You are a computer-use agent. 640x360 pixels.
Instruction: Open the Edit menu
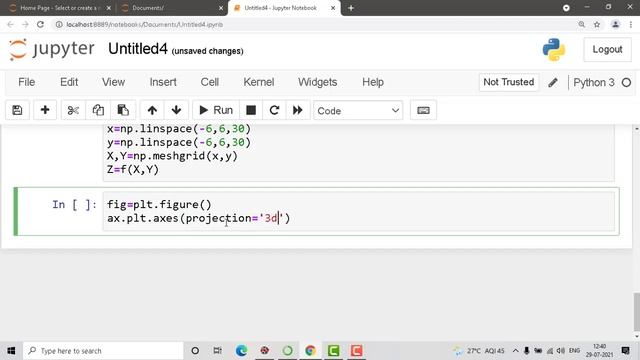point(69,82)
